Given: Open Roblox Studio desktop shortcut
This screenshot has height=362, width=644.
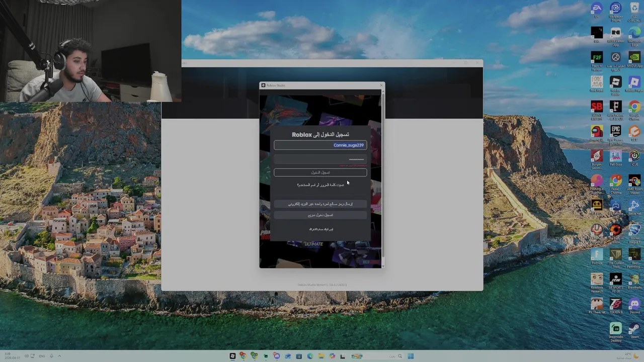Looking at the screenshot, I should pyautogui.click(x=615, y=85).
